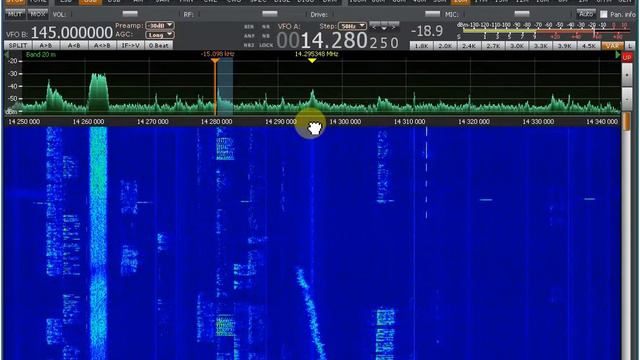Screen dimensions: 640x360
Task: Click the MIC gain slider handle
Action: tap(522, 14)
